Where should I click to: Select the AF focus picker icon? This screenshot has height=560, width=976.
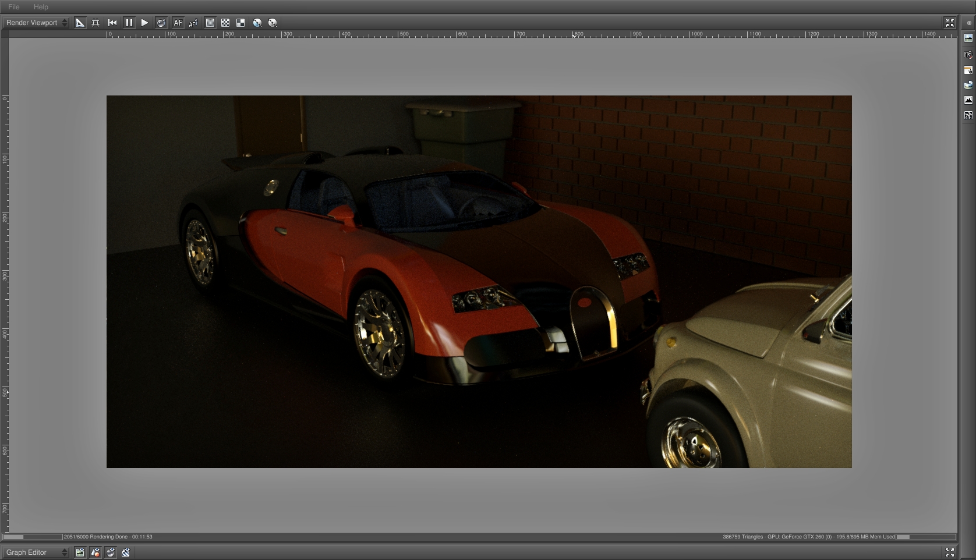[193, 23]
